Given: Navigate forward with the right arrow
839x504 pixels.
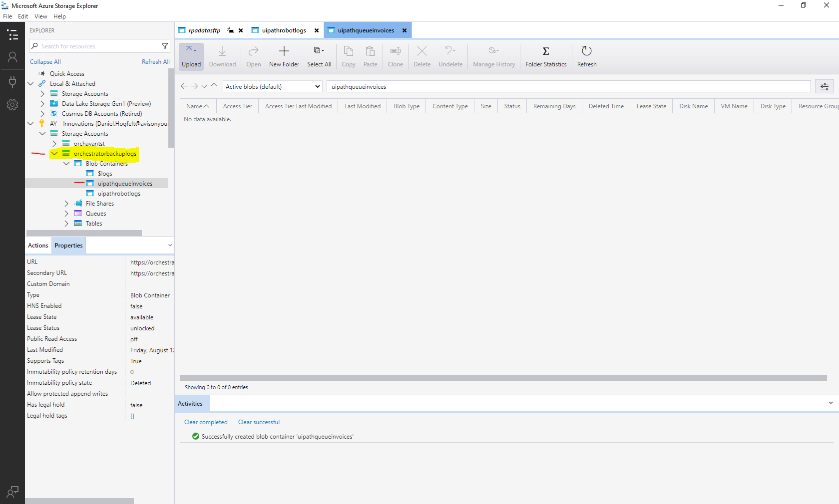Looking at the screenshot, I should pyautogui.click(x=194, y=86).
